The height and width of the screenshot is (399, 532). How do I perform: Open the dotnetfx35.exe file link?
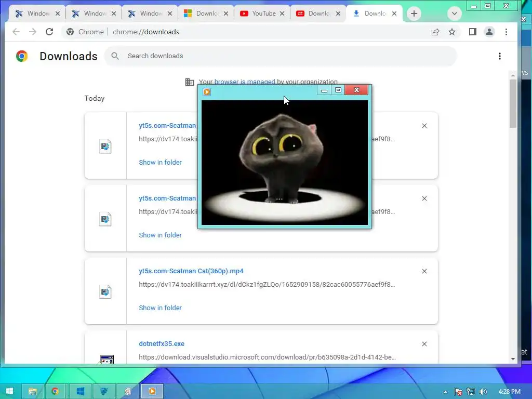(162, 344)
